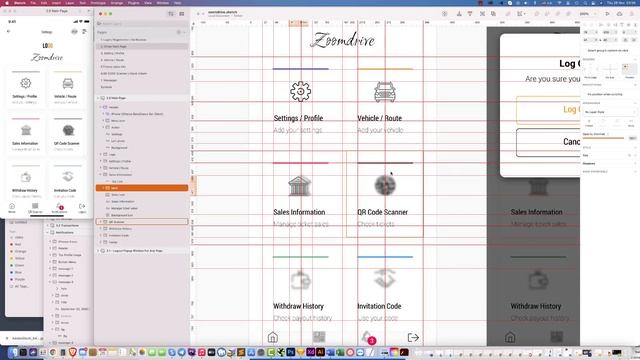The image size is (640, 360).
Task: Expand the QR Scanner group disclosure arrow
Action: point(101,222)
